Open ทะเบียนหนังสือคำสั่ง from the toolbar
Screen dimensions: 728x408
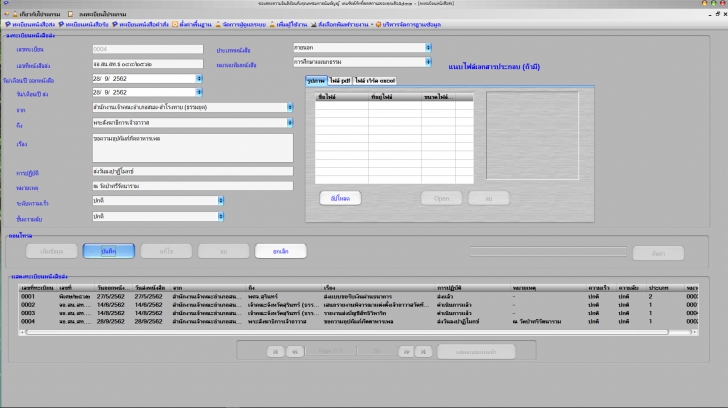click(141, 25)
